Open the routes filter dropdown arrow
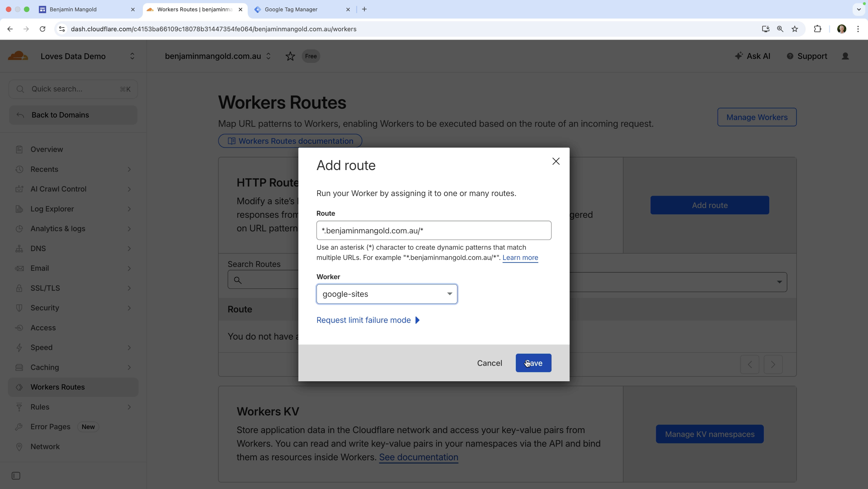This screenshot has height=489, width=868. click(x=779, y=282)
